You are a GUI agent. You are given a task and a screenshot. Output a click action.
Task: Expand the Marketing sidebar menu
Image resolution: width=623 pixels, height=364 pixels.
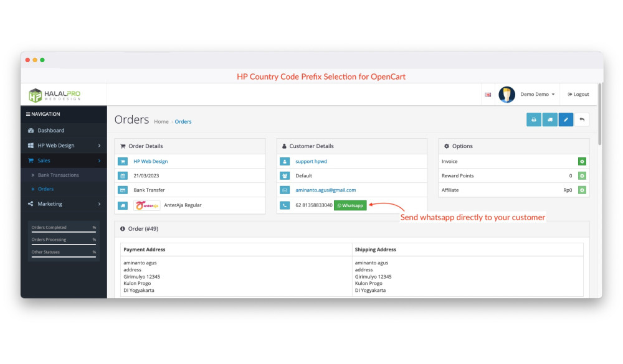pos(64,204)
